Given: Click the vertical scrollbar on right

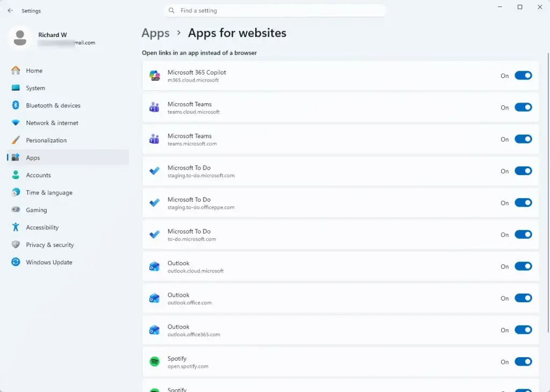Looking at the screenshot, I should (548, 192).
